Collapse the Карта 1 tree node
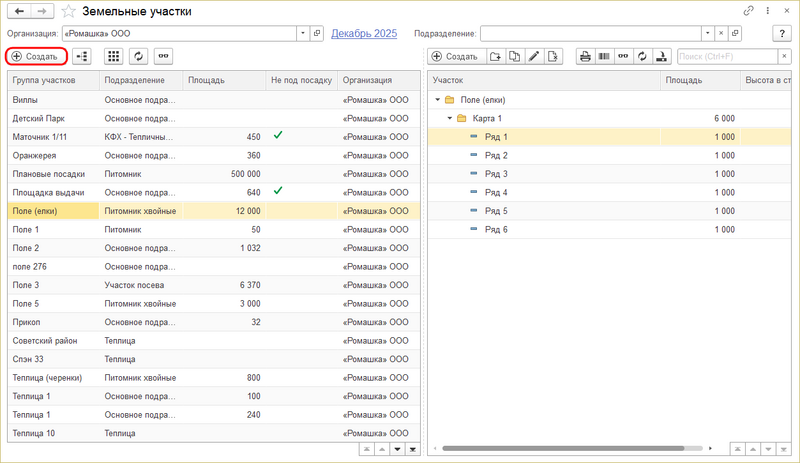The height and width of the screenshot is (463, 800). pyautogui.click(x=449, y=118)
